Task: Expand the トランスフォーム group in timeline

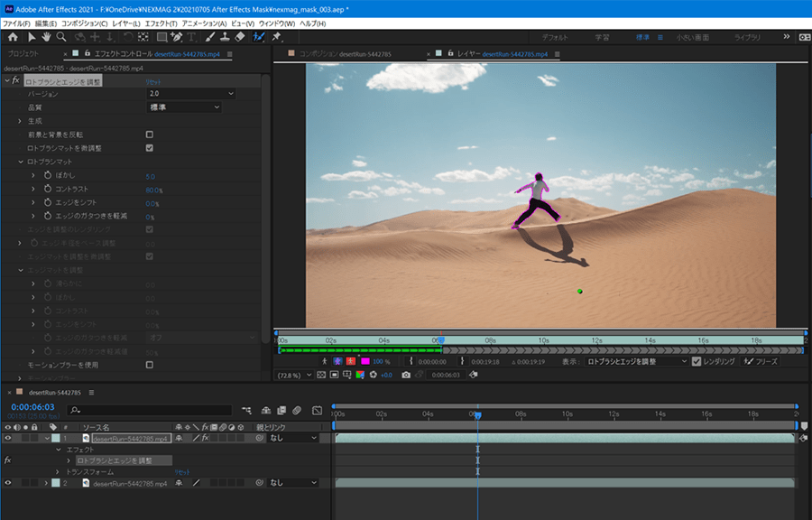Action: 57,472
